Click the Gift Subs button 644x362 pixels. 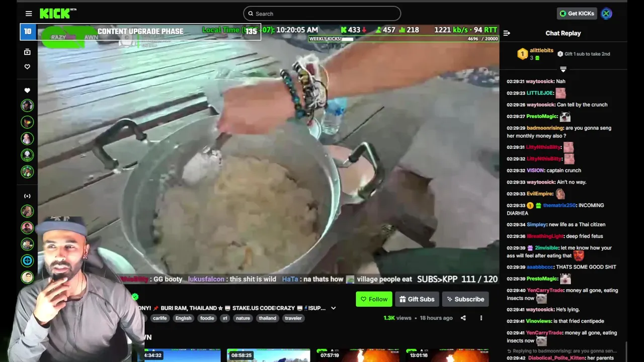pyautogui.click(x=417, y=299)
